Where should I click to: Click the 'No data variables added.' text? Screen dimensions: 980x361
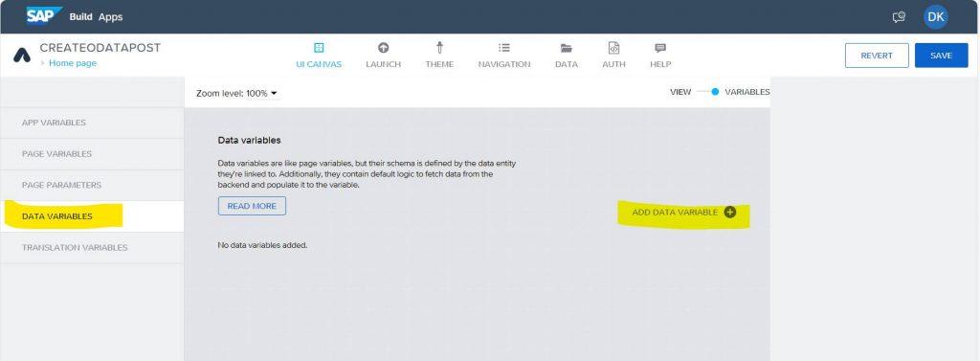coord(262,245)
